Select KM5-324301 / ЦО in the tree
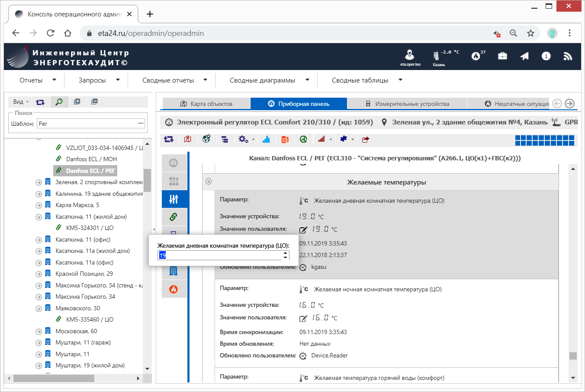This screenshot has width=585, height=392. [90, 228]
